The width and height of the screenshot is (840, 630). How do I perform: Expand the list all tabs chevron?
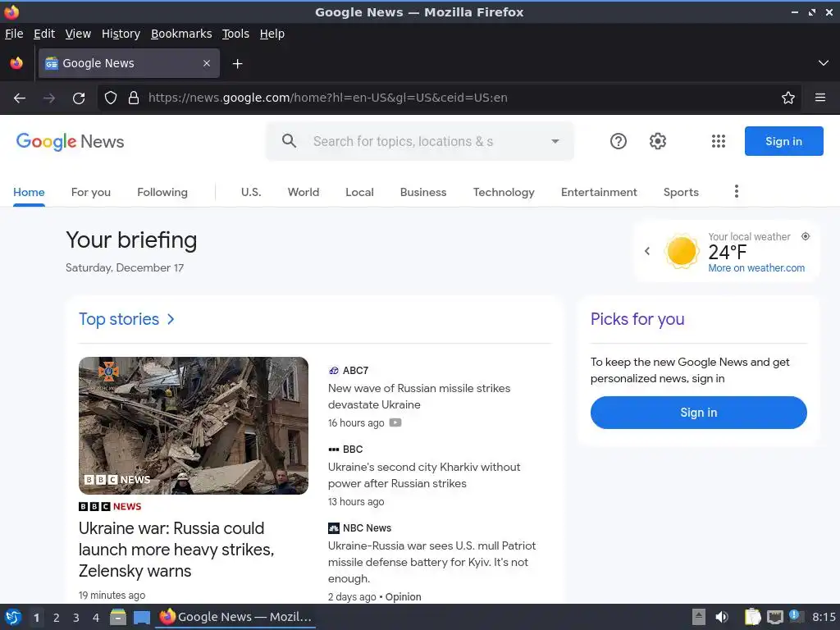click(824, 63)
